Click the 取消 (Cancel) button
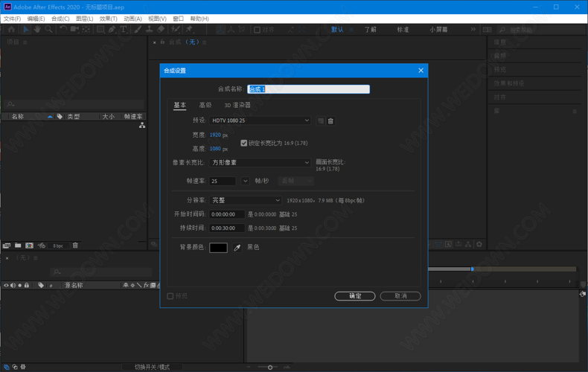Image resolution: width=588 pixels, height=372 pixels. [x=400, y=296]
